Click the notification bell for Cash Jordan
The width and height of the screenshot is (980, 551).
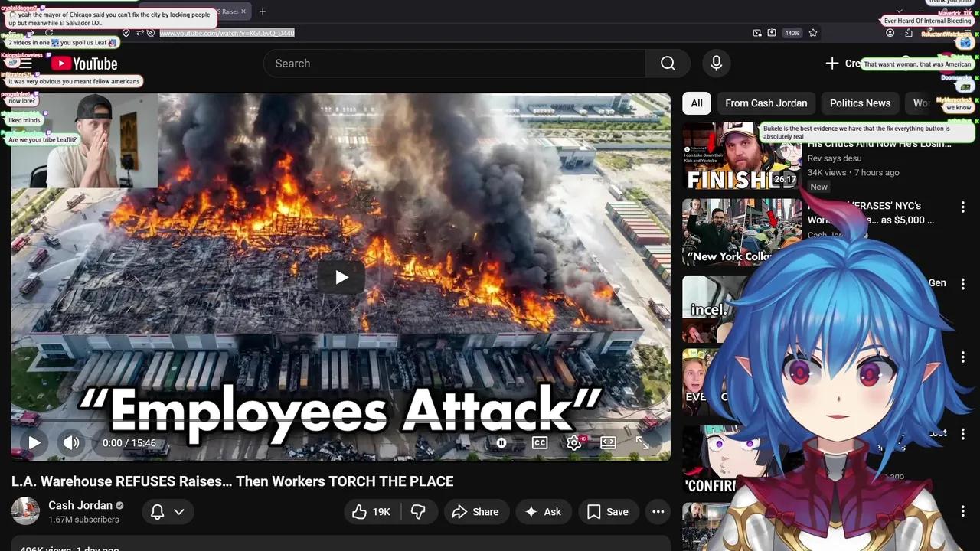tap(157, 512)
